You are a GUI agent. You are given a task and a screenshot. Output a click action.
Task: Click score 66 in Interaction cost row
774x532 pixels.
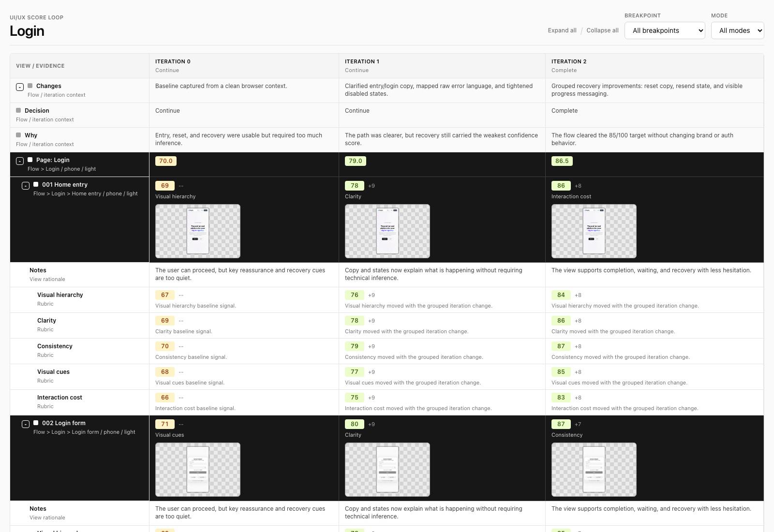coord(165,398)
